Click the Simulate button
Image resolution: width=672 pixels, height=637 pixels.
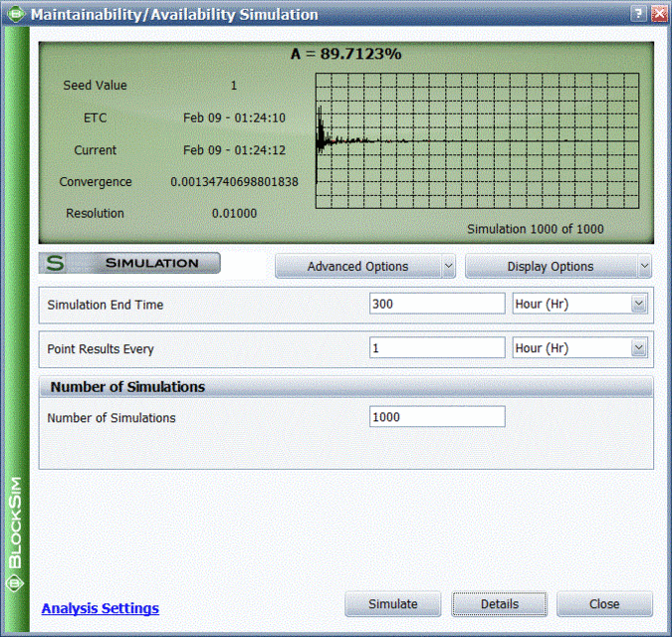click(393, 604)
